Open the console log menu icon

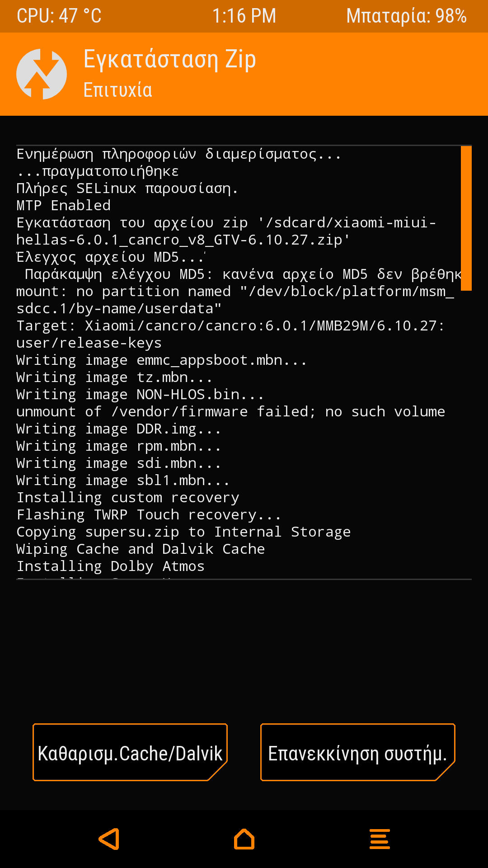pyautogui.click(x=380, y=839)
